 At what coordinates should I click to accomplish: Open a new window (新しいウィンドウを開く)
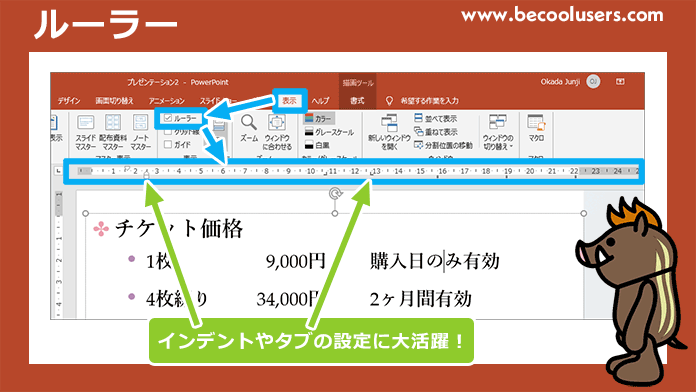[389, 132]
